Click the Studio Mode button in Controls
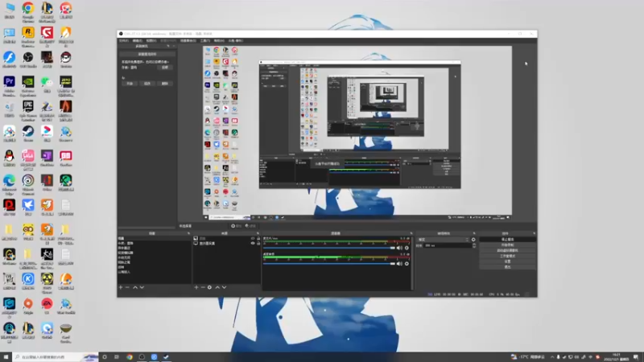The image size is (644, 362). click(x=508, y=256)
